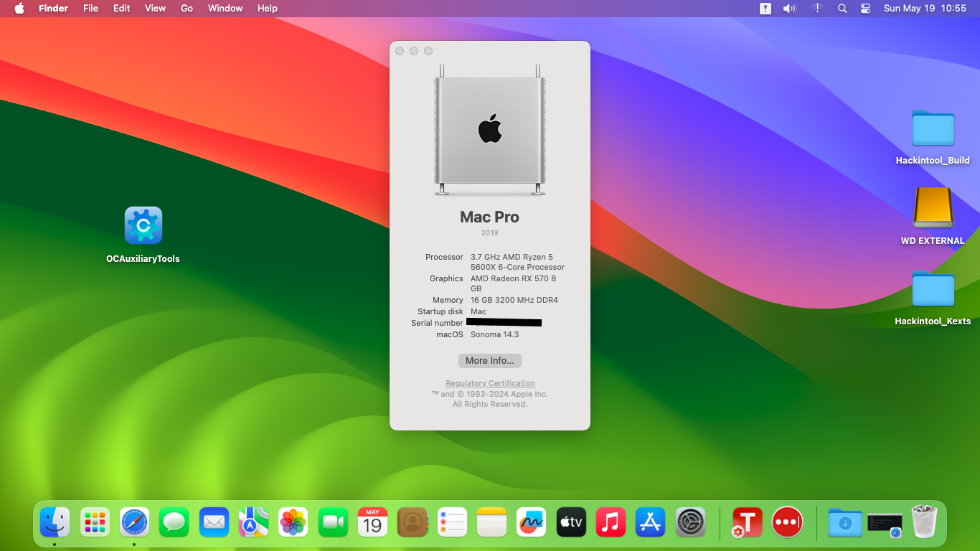Click the Sonoma 14.3 macOS version text

[494, 334]
